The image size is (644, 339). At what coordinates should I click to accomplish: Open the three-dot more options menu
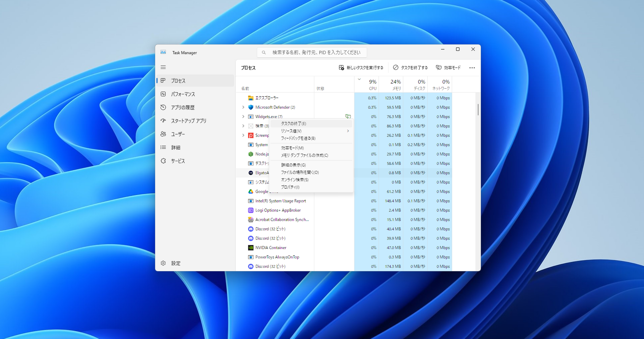pos(472,68)
